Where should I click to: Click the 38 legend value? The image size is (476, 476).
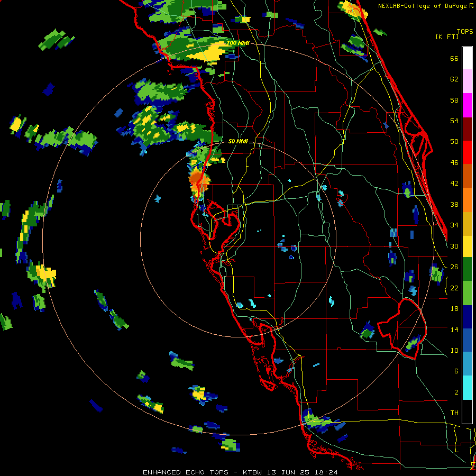coord(454,204)
